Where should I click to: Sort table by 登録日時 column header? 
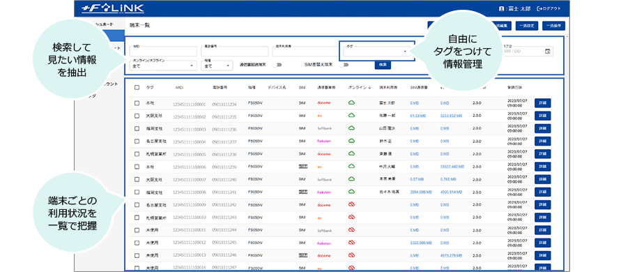point(514,87)
